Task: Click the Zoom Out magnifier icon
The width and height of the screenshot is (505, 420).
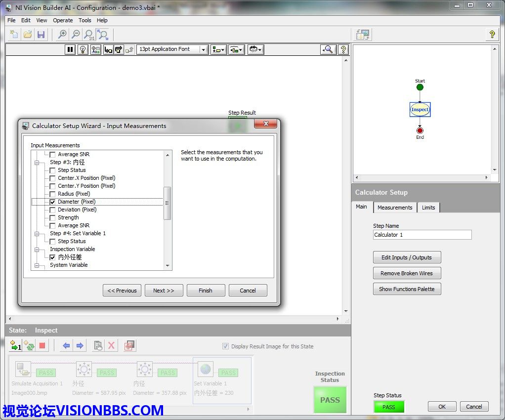Action: (76, 35)
